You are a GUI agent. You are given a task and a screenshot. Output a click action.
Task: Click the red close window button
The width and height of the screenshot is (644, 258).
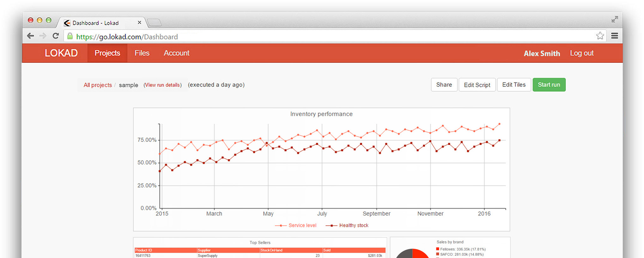(31, 20)
